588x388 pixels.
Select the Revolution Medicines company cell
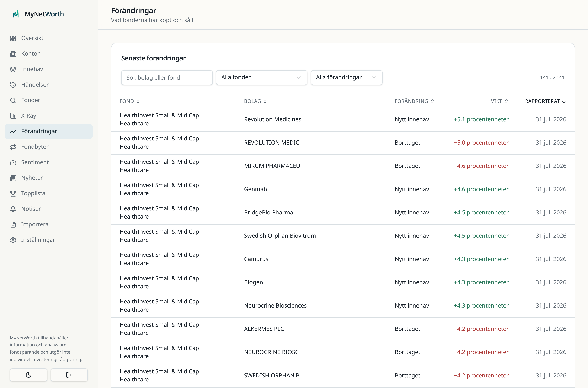(273, 119)
